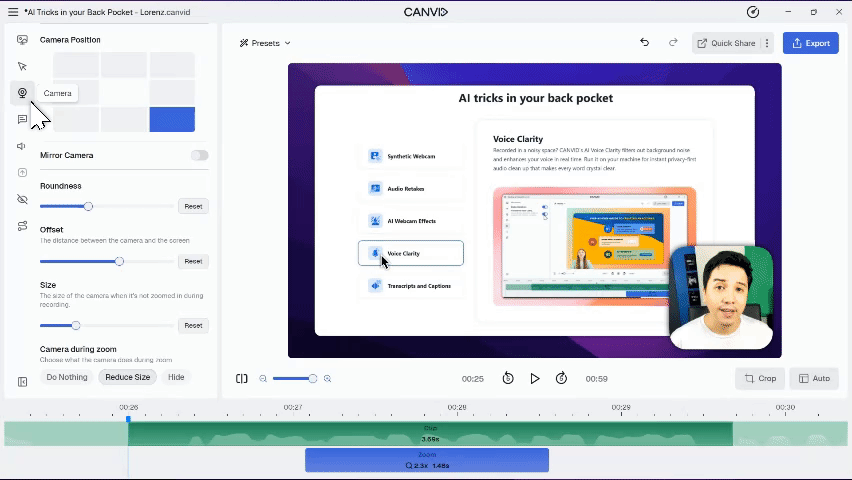The image size is (852, 480).
Task: Select top-right camera position cell
Action: pos(172,65)
